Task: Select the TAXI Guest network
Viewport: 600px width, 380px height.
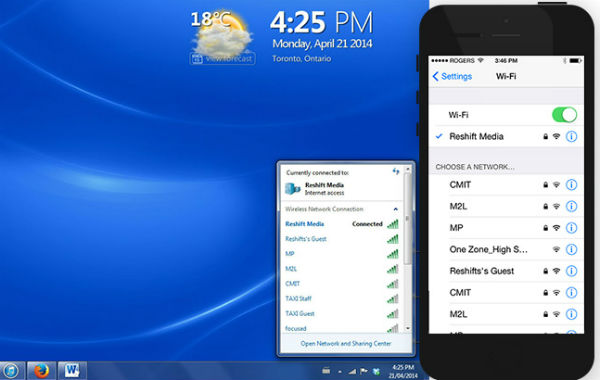Action: (x=341, y=313)
